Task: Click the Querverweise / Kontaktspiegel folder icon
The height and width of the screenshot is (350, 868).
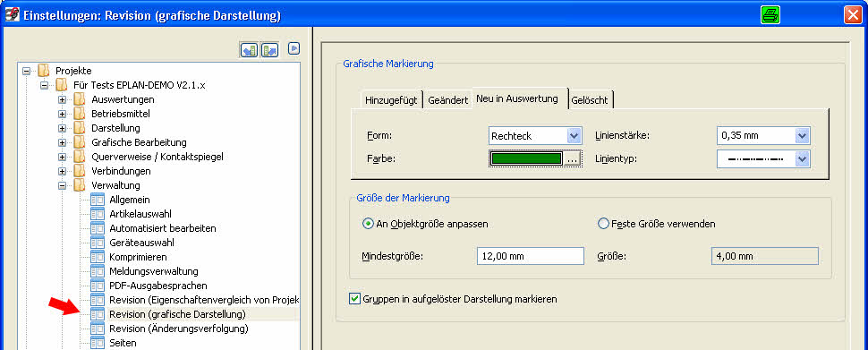Action: click(x=79, y=157)
